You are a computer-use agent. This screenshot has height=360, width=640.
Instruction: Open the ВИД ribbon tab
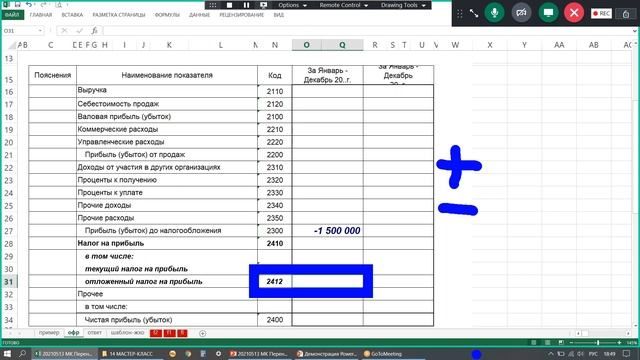tap(279, 15)
